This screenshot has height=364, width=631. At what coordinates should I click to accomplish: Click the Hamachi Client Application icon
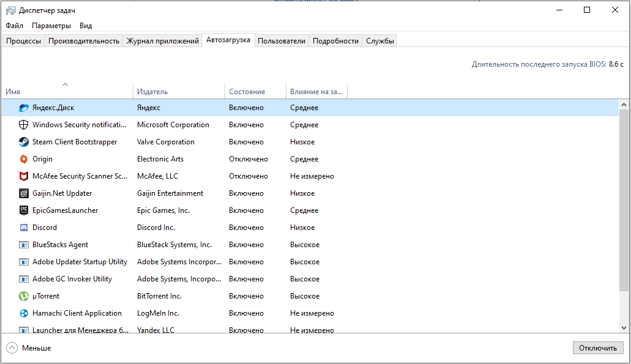point(24,313)
